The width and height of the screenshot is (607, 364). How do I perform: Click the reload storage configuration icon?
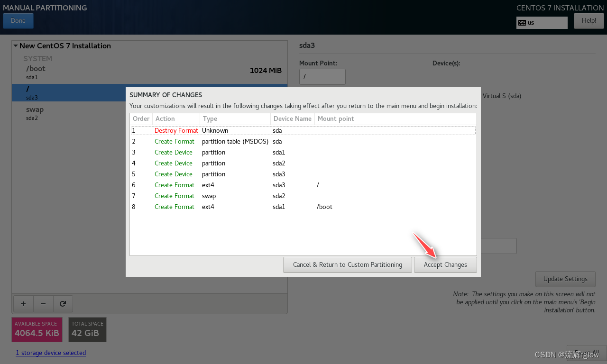(63, 304)
